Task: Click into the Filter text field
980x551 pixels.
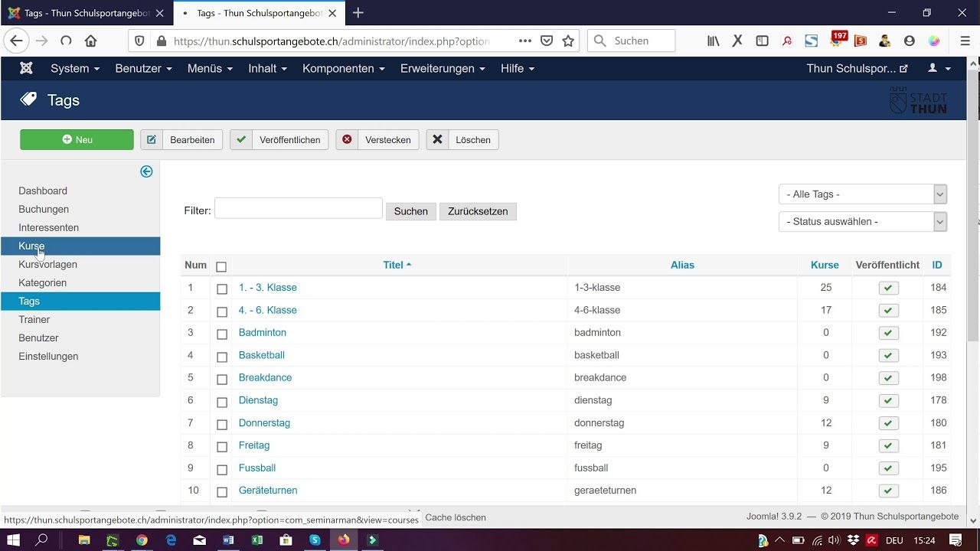Action: coord(298,208)
